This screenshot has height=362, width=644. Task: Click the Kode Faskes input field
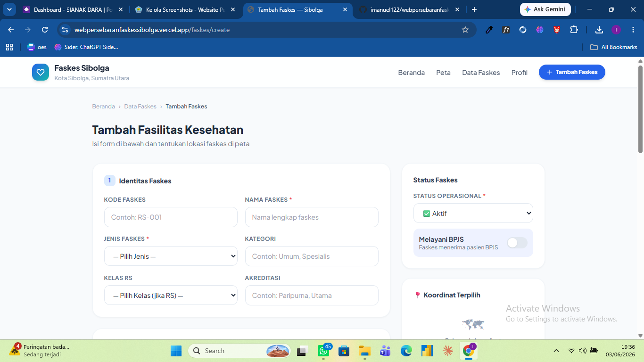pos(171,217)
